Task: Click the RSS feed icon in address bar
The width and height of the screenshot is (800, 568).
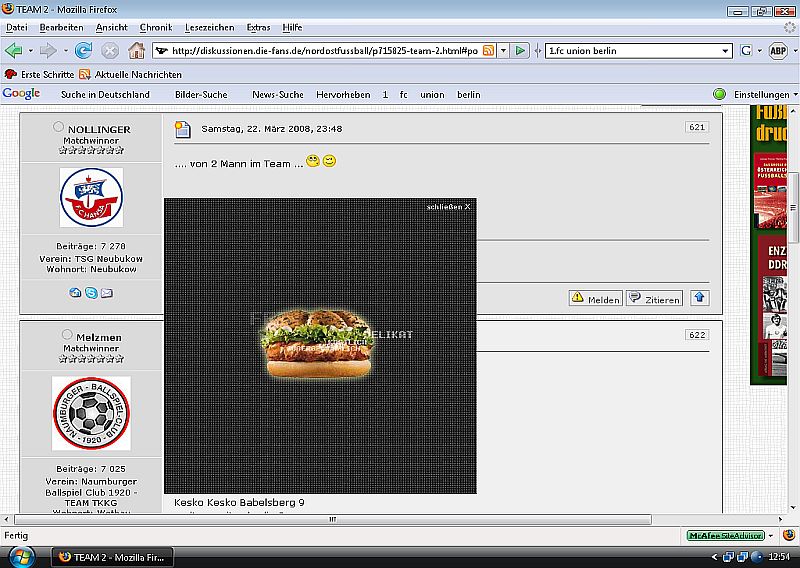Action: coord(489,50)
